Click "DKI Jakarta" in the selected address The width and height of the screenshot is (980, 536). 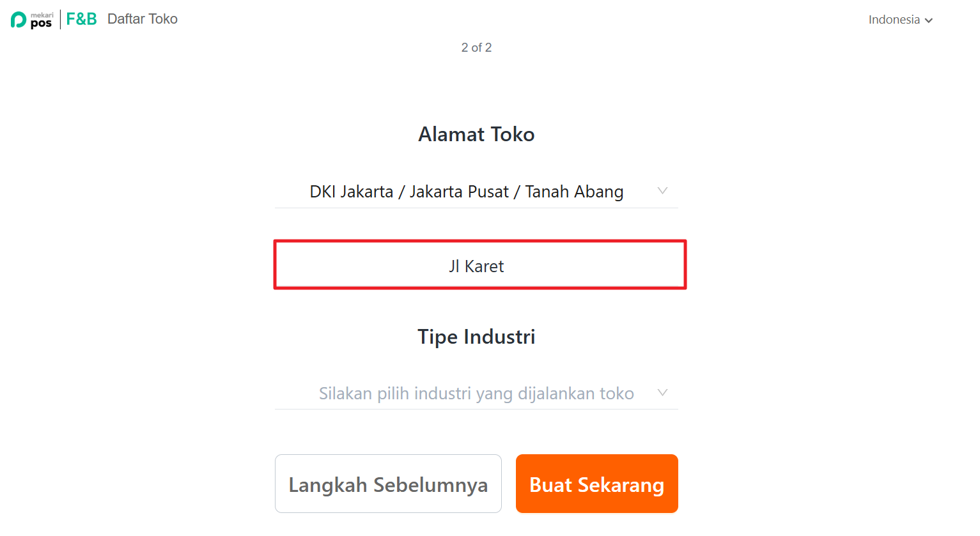(351, 192)
